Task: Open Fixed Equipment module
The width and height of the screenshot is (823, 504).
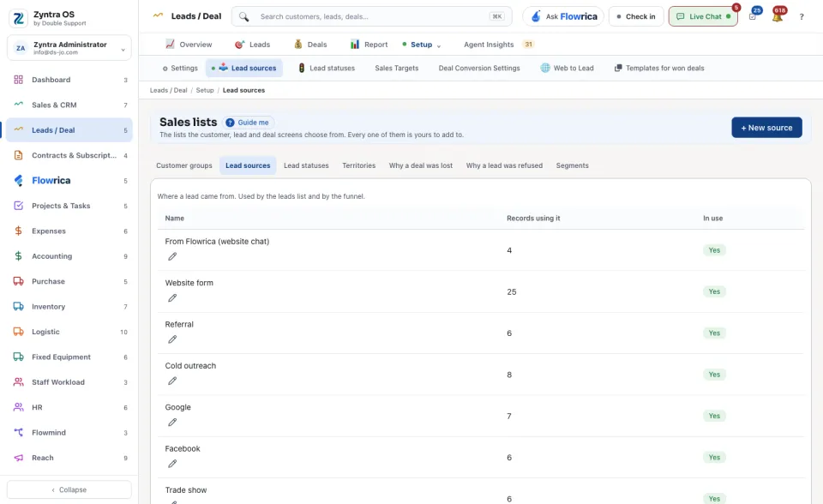Action: point(69,357)
